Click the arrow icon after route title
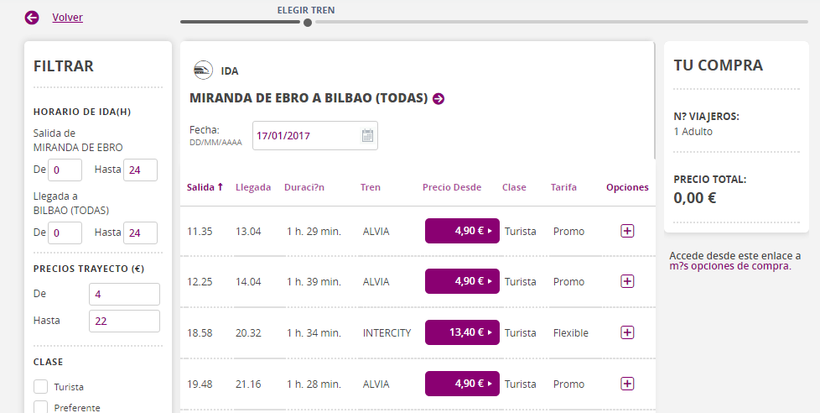The width and height of the screenshot is (820, 413). tap(438, 98)
